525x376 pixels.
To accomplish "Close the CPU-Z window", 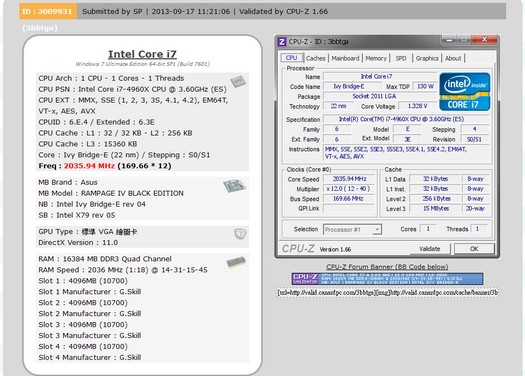I will coord(484,40).
